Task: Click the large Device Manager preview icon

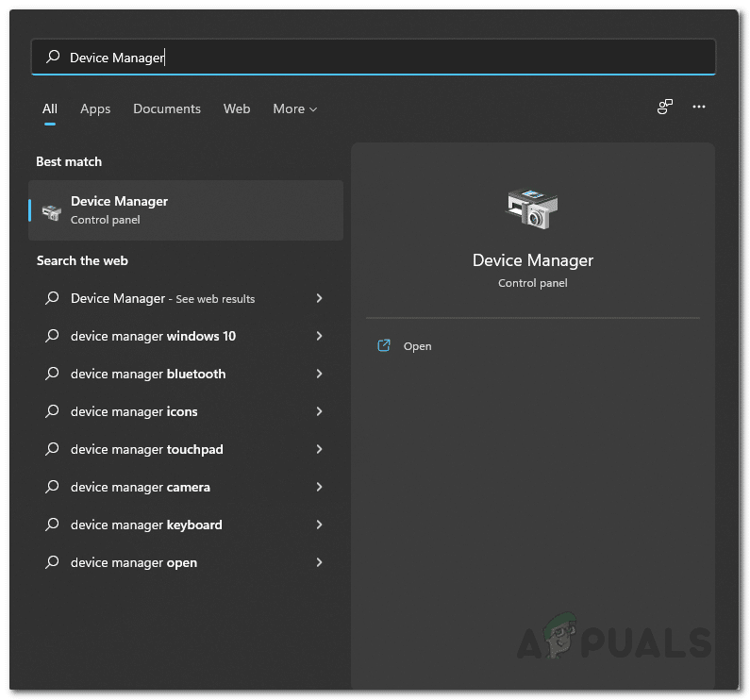Action: click(532, 208)
